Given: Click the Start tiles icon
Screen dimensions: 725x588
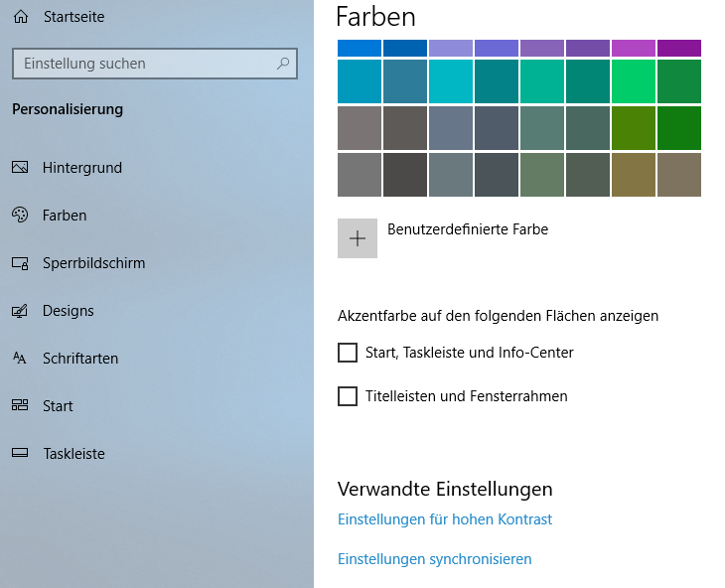Looking at the screenshot, I should click(20, 406).
